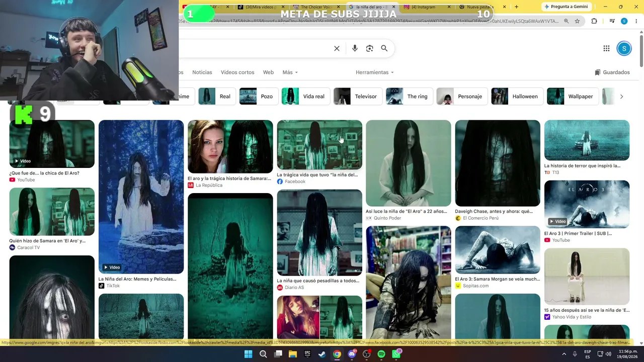Image resolution: width=644 pixels, height=362 pixels.
Task: Switch to the Noticias search tab
Action: 202,72
